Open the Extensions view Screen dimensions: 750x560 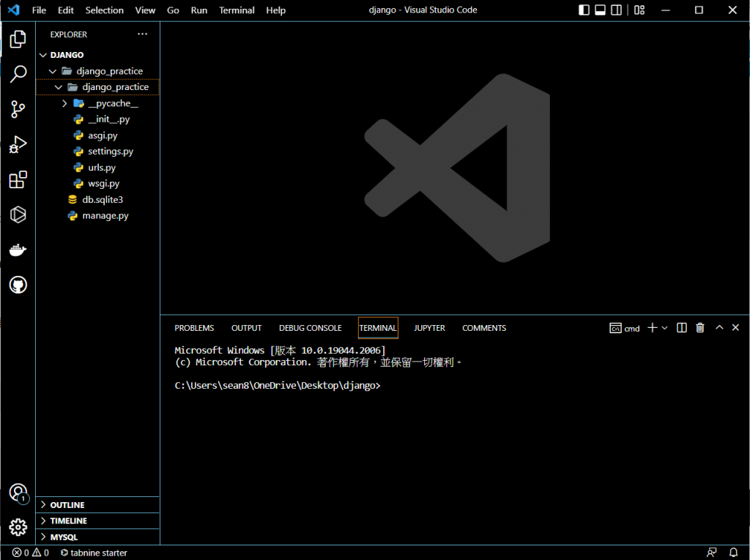coord(18,180)
